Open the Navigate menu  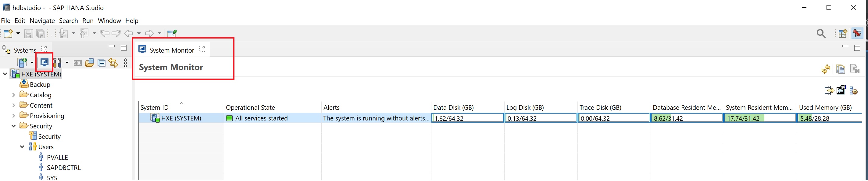[x=42, y=20]
